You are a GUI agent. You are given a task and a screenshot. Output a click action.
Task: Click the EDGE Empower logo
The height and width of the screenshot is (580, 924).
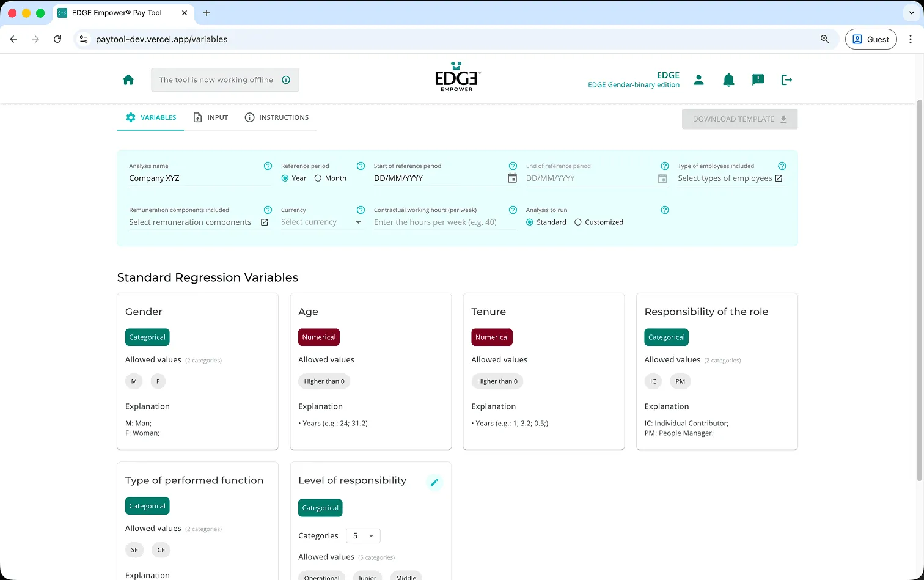click(457, 76)
